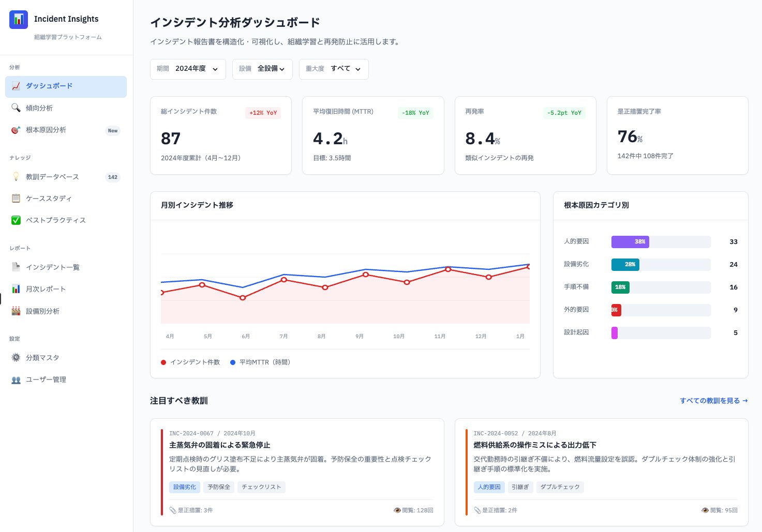The width and height of the screenshot is (762, 532).
Task: Click the bar chart icon for 月次レポート
Action: [x=16, y=289]
